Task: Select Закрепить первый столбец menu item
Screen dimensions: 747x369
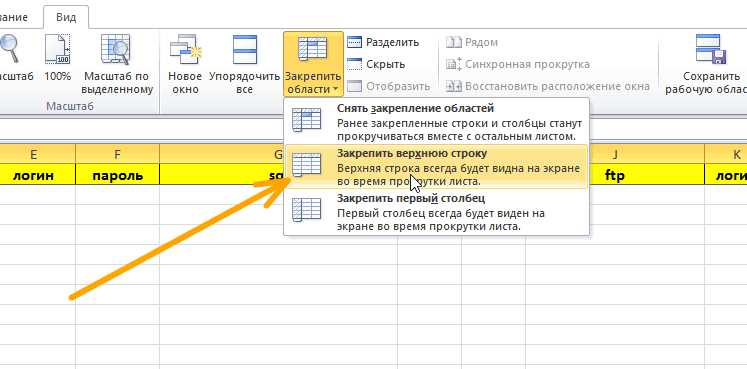Action: point(436,211)
